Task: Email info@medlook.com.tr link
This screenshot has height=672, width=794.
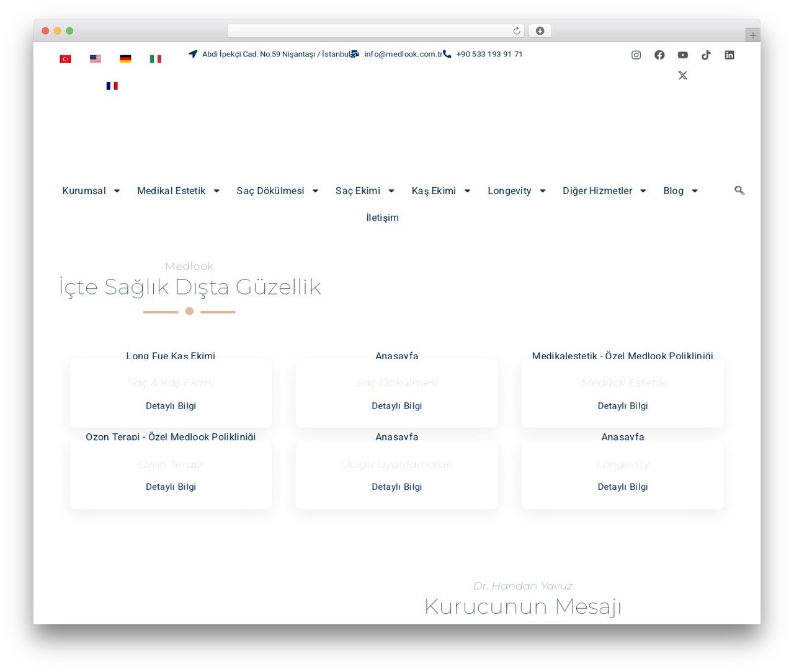Action: 403,55
